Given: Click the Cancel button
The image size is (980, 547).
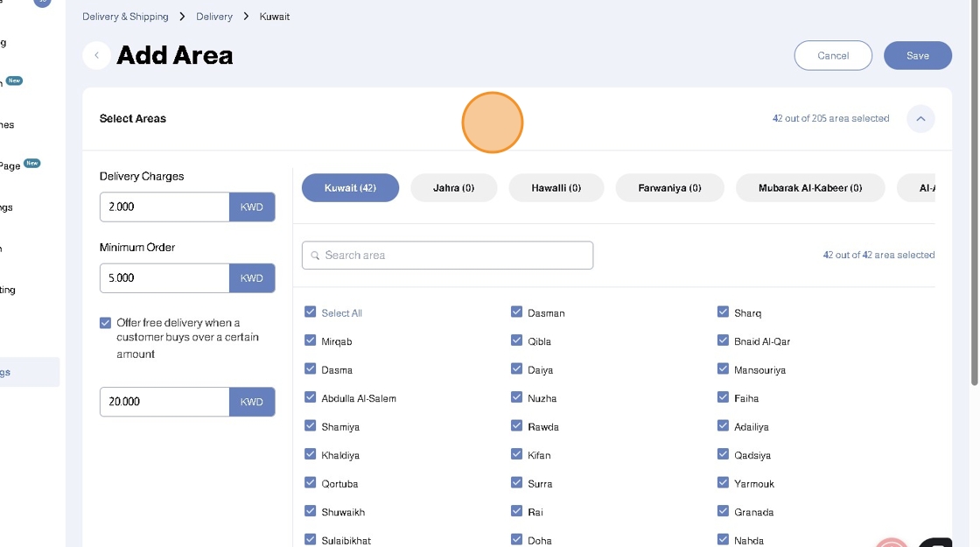Looking at the screenshot, I should coord(833,55).
